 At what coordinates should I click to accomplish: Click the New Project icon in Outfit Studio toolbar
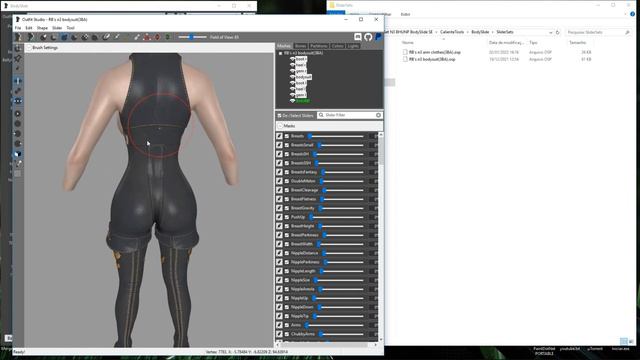point(18,37)
